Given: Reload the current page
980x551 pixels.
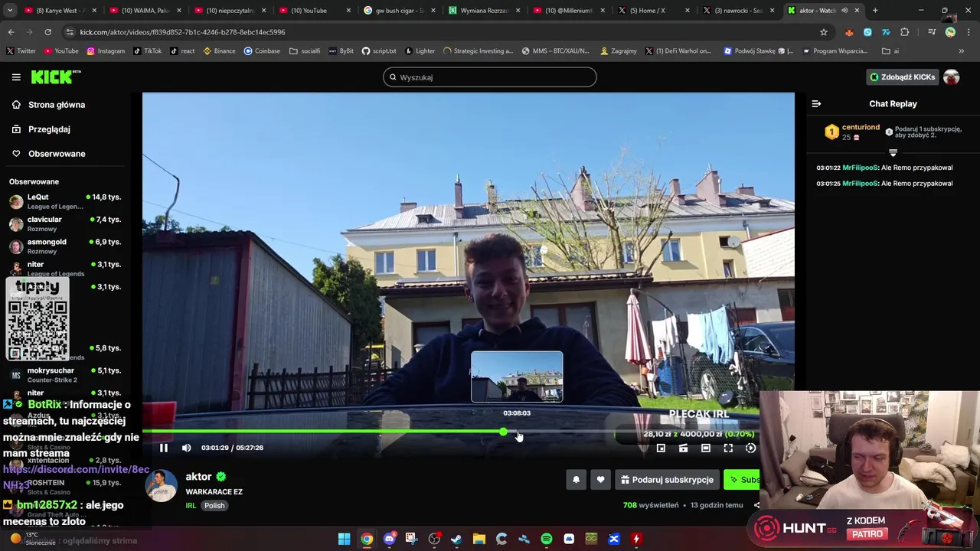Looking at the screenshot, I should (47, 32).
